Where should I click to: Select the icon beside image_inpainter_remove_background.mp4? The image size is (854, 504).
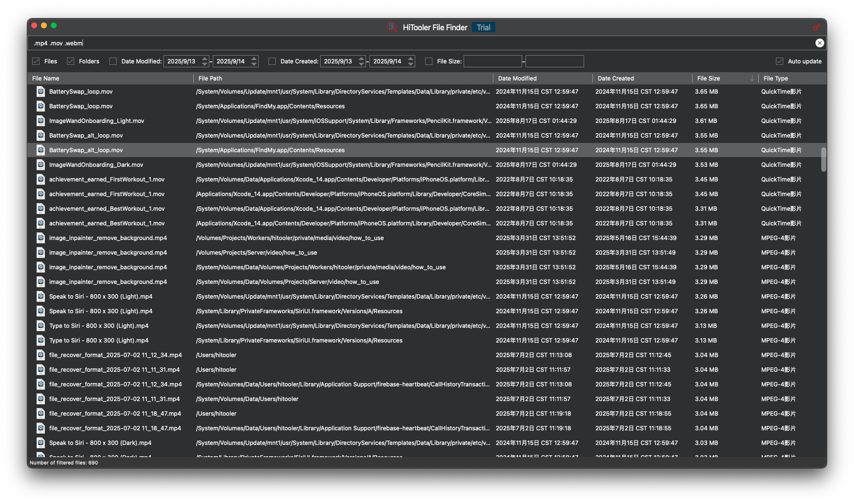pos(41,238)
